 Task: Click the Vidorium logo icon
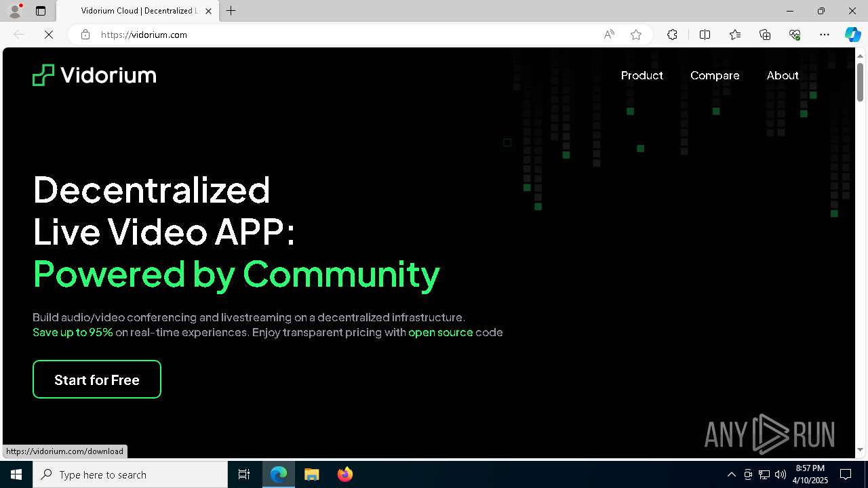43,75
